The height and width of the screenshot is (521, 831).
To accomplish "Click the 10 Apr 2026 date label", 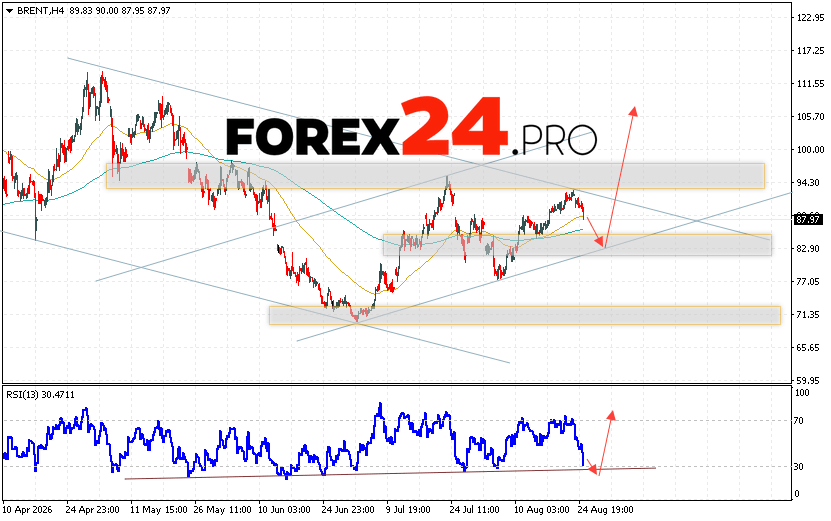I will 28,510.
